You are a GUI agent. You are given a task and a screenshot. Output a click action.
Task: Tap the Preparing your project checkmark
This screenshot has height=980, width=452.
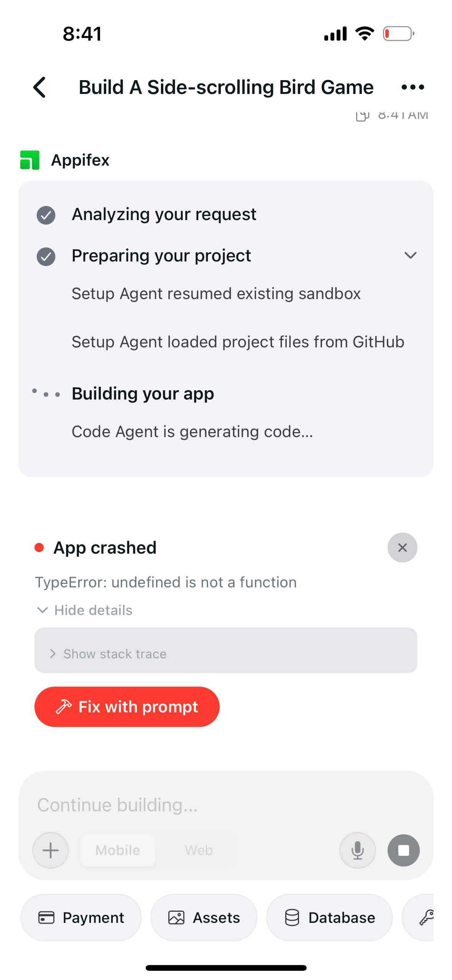click(46, 255)
